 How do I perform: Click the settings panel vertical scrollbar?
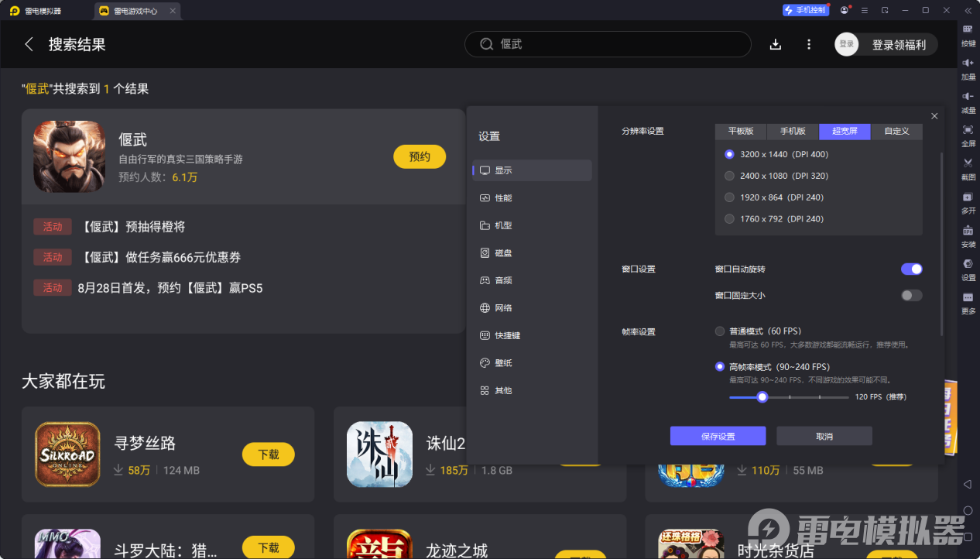(942, 244)
